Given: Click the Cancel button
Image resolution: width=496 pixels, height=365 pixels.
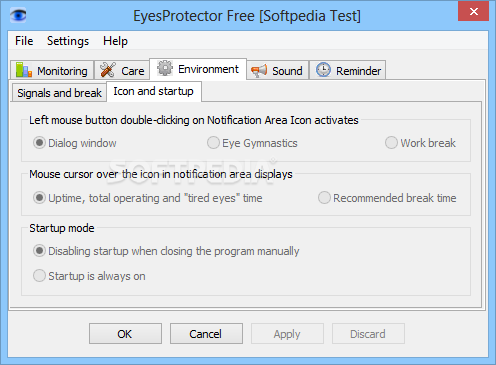Looking at the screenshot, I should (x=206, y=333).
